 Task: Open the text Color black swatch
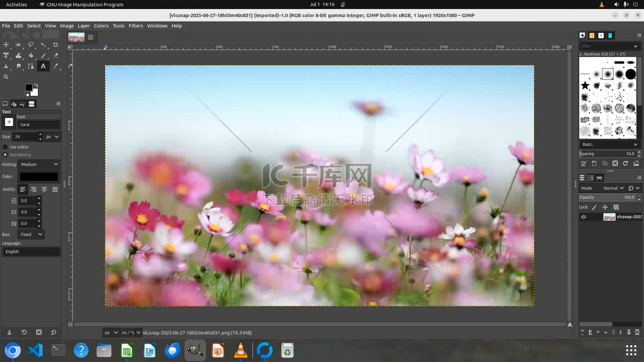(x=39, y=176)
